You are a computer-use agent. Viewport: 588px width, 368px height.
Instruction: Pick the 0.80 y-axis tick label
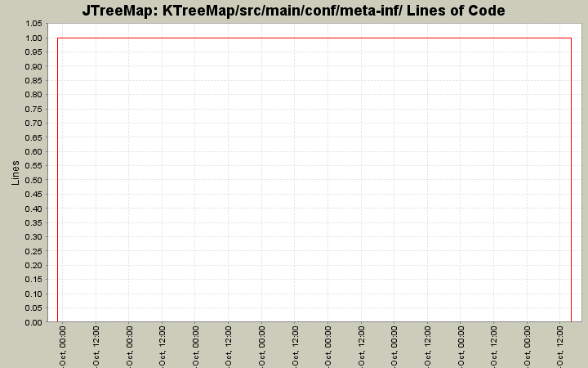tap(33, 95)
